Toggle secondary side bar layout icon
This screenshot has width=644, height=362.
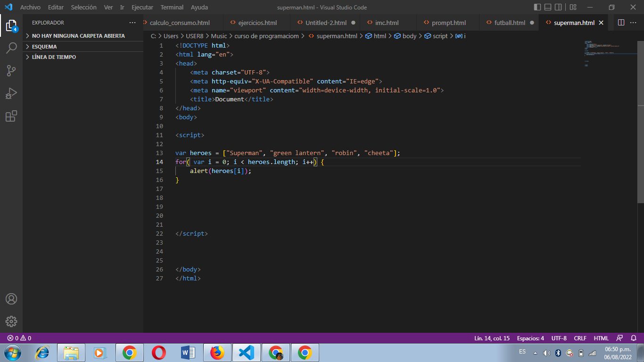pyautogui.click(x=558, y=7)
